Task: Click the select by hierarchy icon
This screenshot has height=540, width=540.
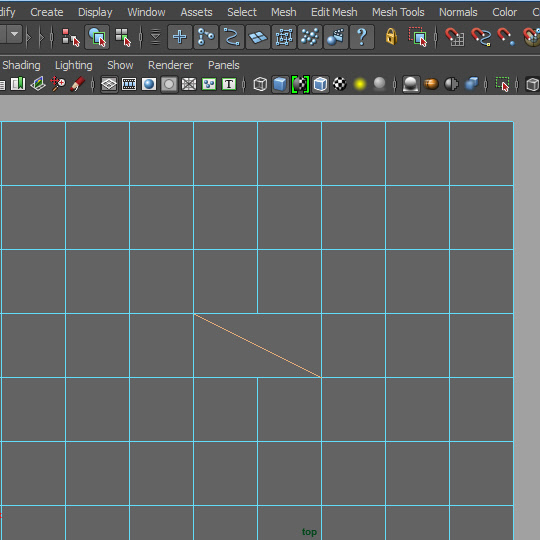Action: pyautogui.click(x=70, y=37)
